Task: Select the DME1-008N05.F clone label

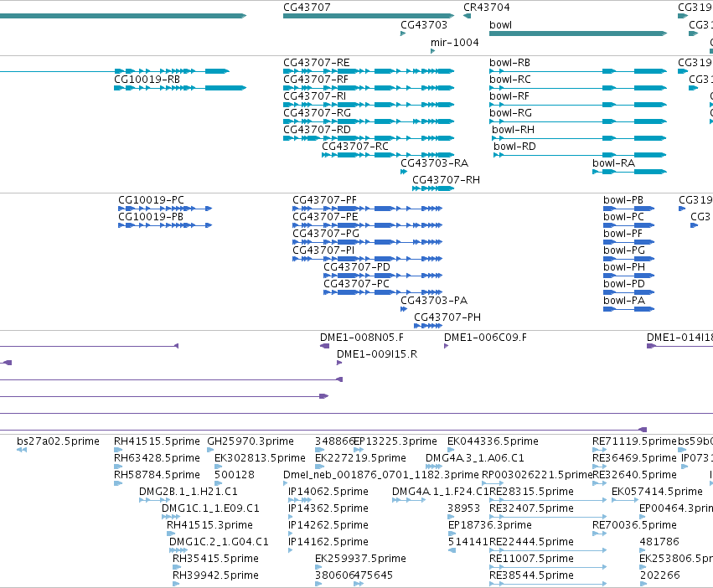Action: [361, 338]
